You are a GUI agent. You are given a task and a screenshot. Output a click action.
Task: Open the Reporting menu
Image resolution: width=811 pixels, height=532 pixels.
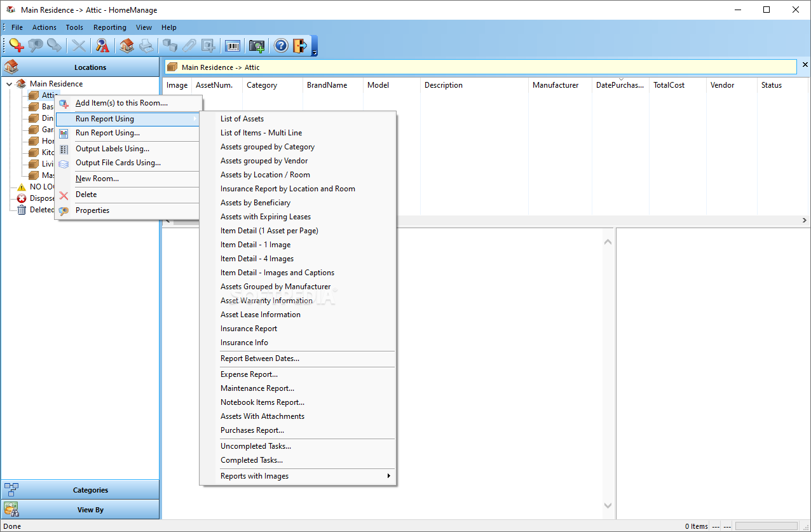click(110, 27)
